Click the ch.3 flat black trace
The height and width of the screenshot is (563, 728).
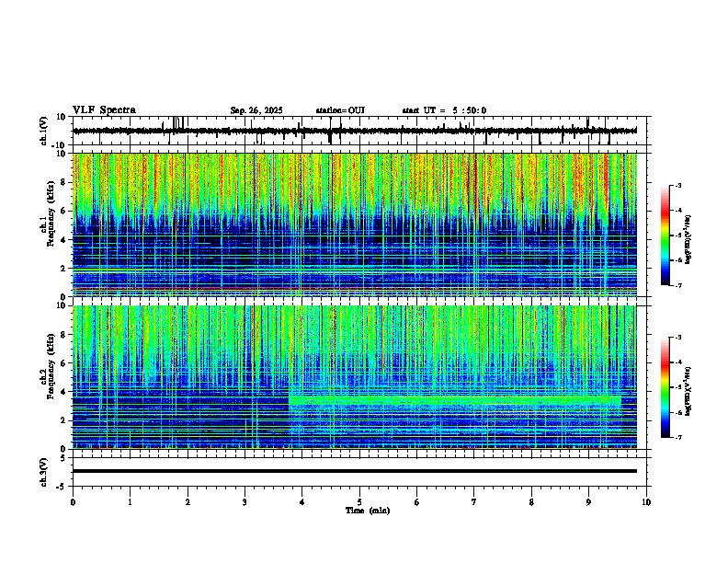355,471
